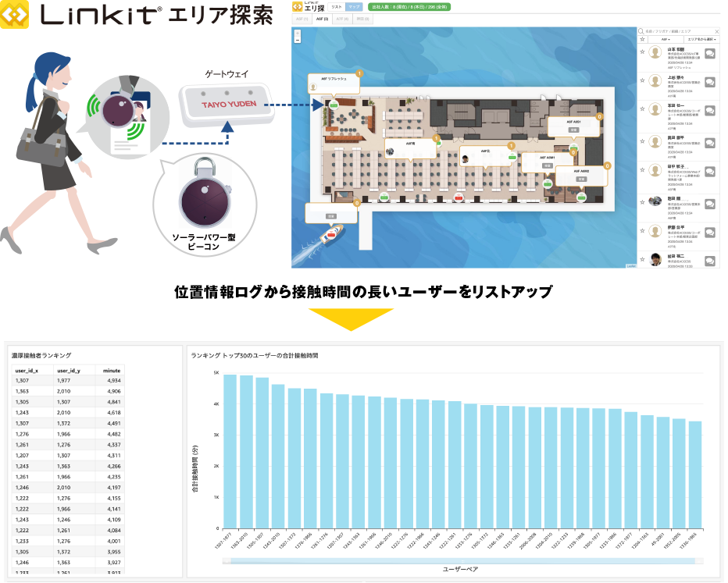The width and height of the screenshot is (728, 583).
Task: Open chat with 本田 in user list
Action: 709,110
